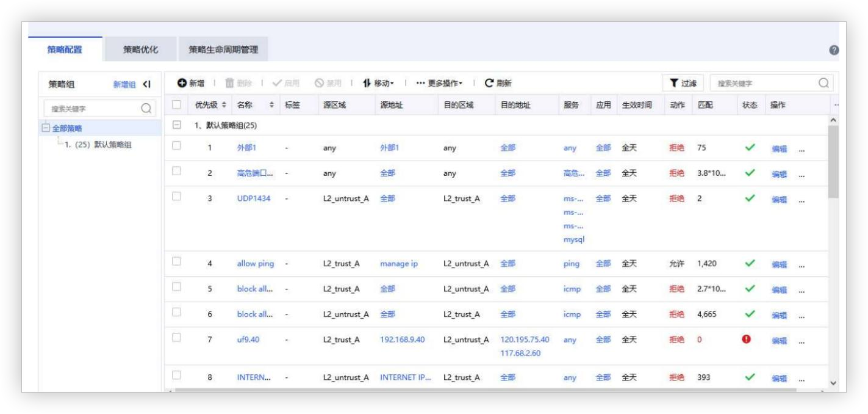Click the 过滤 filter funnel button
The image size is (868, 414).
point(673,83)
